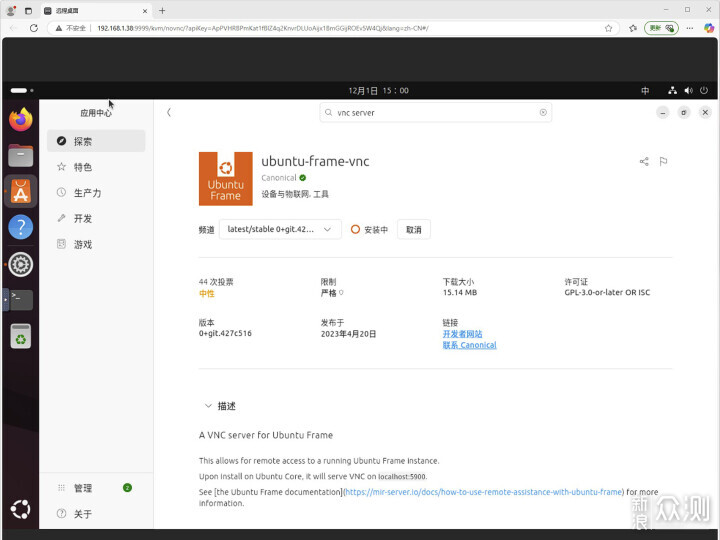Open the browser extensions icon
Image resolution: width=720 pixels, height=540 pixels.
633,28
